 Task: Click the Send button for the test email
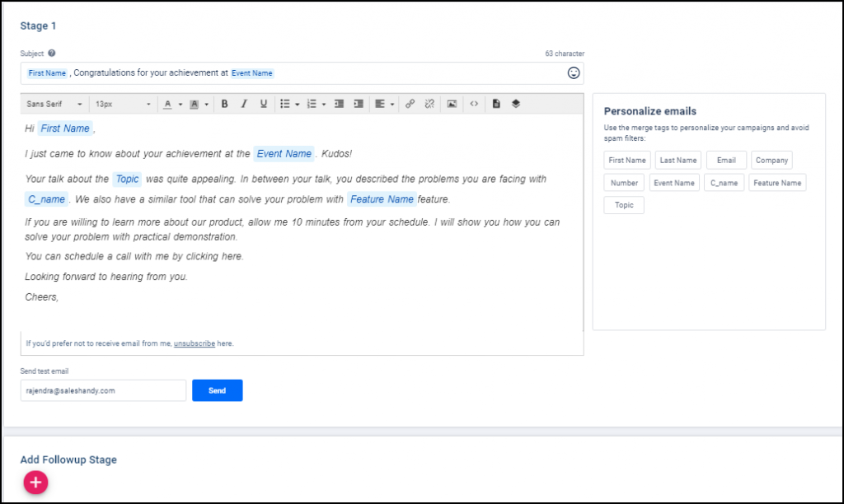(x=217, y=390)
